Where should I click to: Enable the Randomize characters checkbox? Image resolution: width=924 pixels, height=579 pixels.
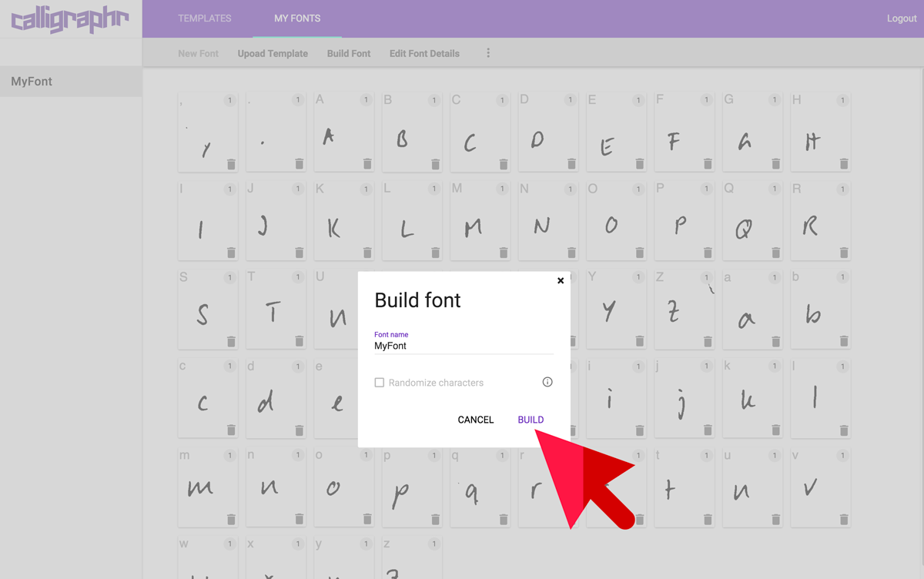tap(378, 382)
